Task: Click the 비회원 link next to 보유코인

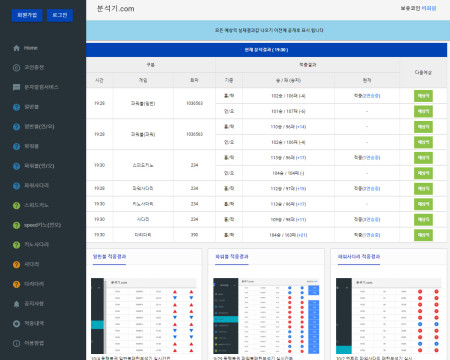Action: (x=429, y=8)
